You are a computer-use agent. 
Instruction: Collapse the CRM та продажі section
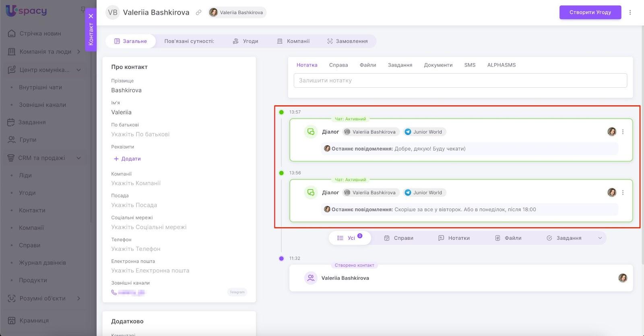pos(78,158)
